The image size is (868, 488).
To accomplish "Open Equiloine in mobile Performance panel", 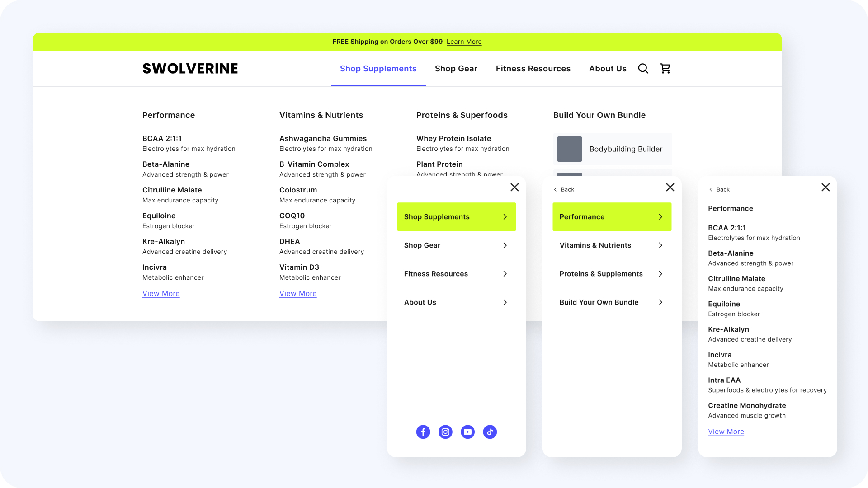I will [734, 309].
